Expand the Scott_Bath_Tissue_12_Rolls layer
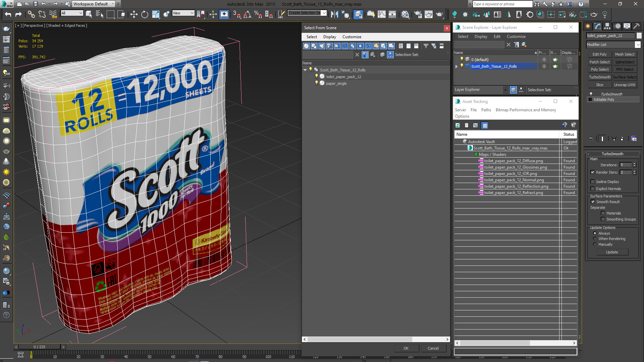 (457, 66)
